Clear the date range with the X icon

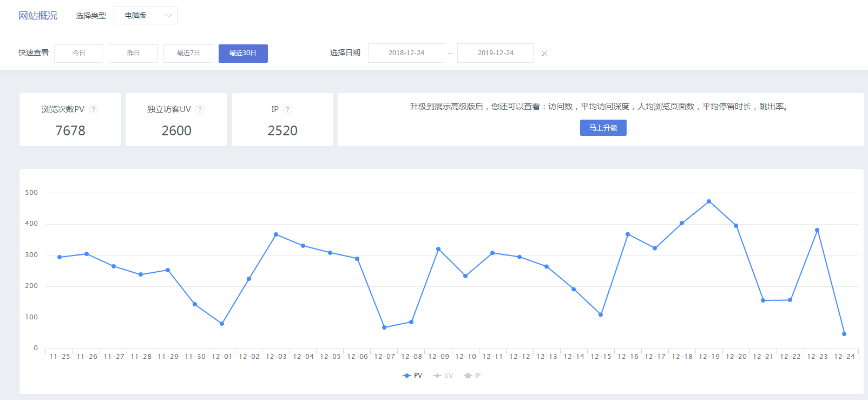pos(544,53)
